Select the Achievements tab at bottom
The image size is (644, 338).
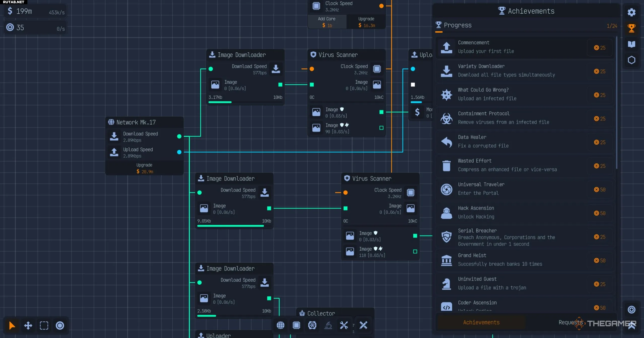(x=481, y=322)
